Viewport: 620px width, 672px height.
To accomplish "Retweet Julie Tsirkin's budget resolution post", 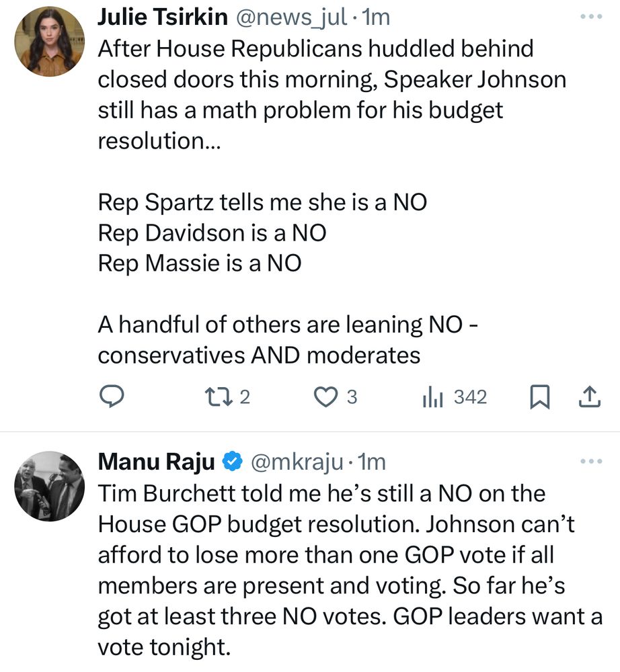I will click(222, 396).
